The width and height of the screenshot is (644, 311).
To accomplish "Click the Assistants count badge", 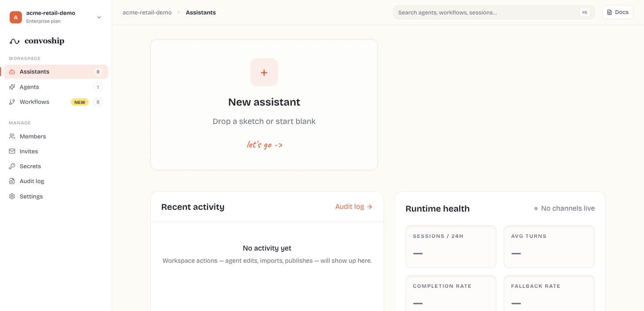I will click(98, 72).
